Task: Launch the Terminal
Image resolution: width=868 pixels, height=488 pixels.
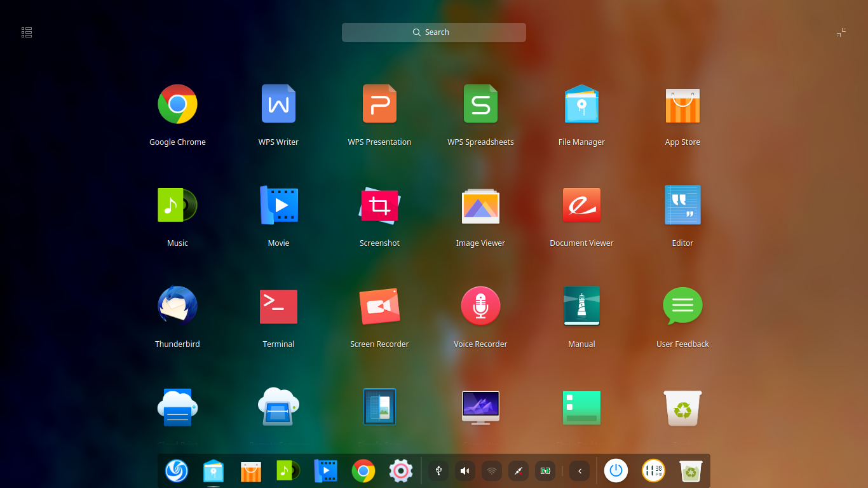Action: (278, 307)
